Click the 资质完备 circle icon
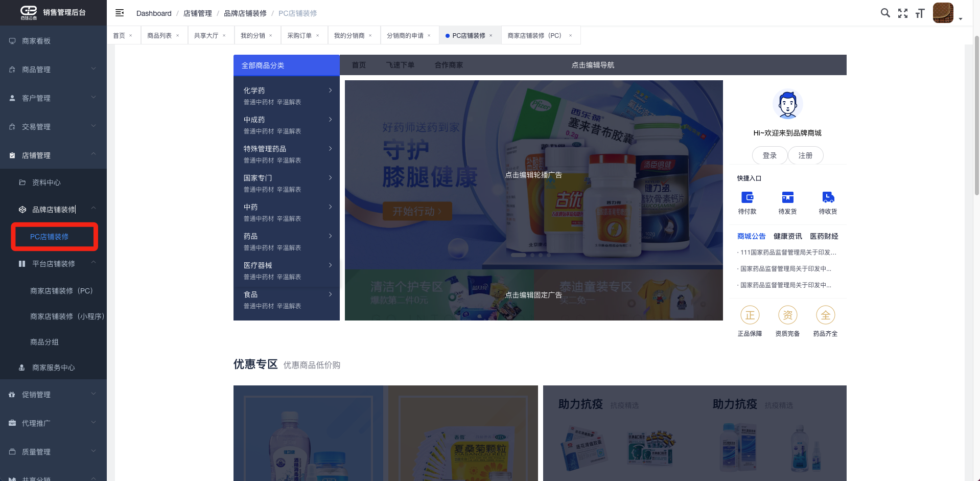This screenshot has width=980, height=481. (x=787, y=315)
